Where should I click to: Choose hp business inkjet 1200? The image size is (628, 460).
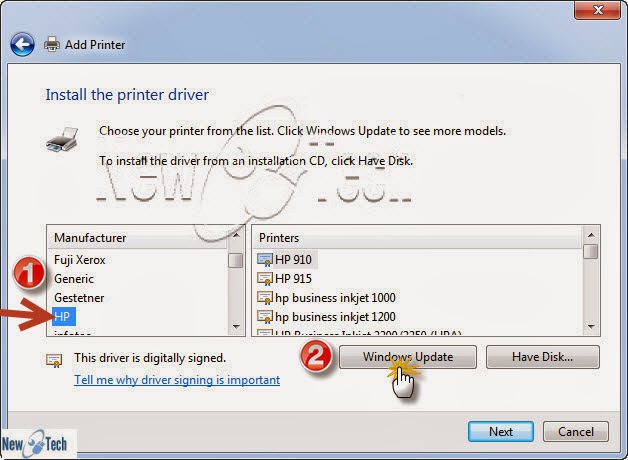coord(335,317)
